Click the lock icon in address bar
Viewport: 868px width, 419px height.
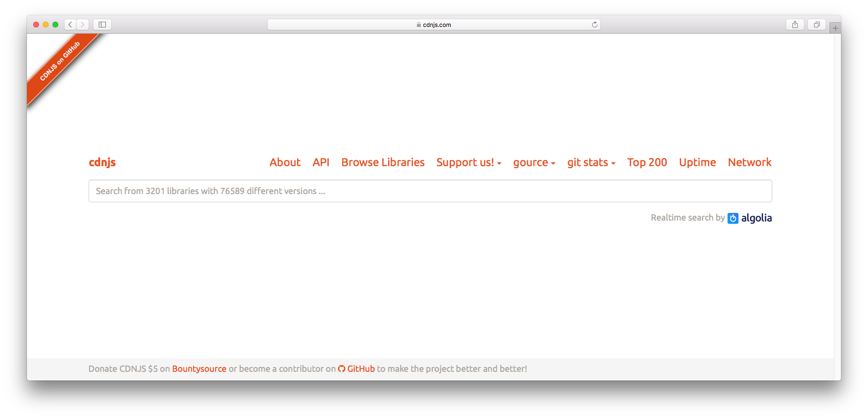[x=419, y=25]
